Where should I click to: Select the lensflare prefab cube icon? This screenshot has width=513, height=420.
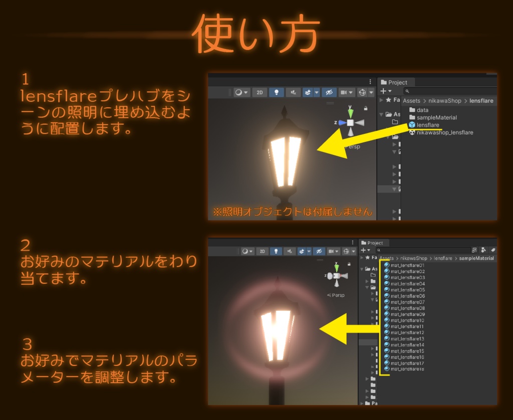point(413,125)
